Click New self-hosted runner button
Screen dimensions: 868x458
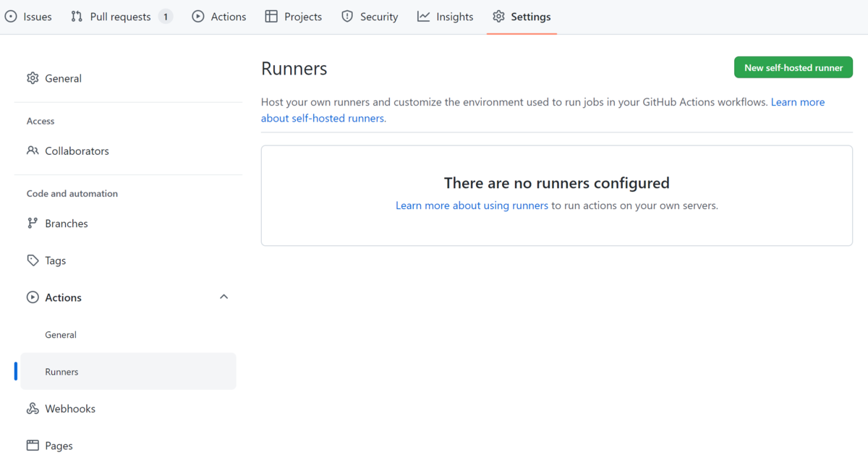pyautogui.click(x=793, y=67)
